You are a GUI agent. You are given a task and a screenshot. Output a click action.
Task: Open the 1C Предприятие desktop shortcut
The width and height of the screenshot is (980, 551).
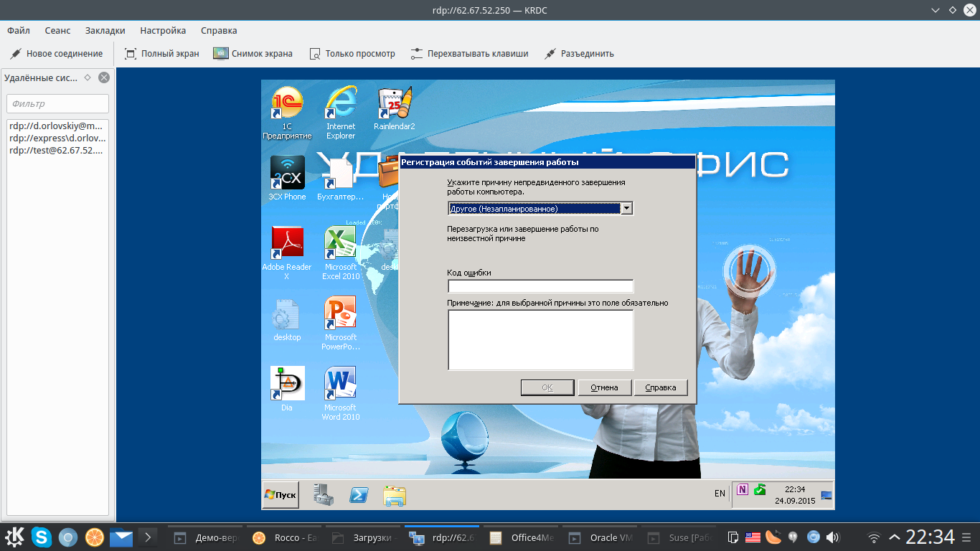287,113
